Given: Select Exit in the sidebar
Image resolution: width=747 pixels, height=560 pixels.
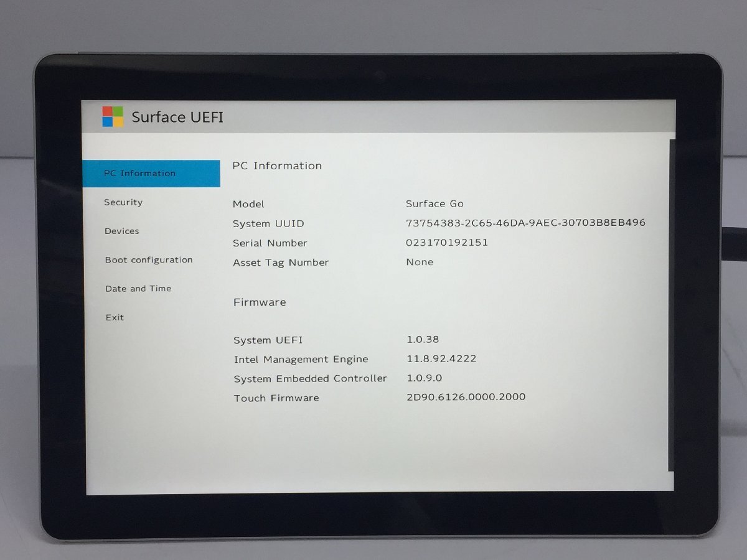Looking at the screenshot, I should click(x=115, y=317).
